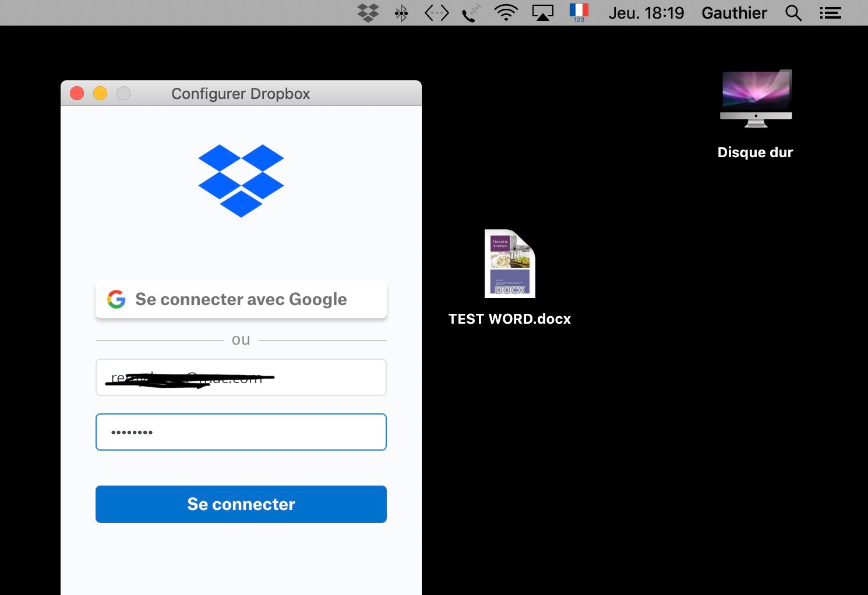The width and height of the screenshot is (868, 595).
Task: Focus the password field
Action: pos(241,432)
